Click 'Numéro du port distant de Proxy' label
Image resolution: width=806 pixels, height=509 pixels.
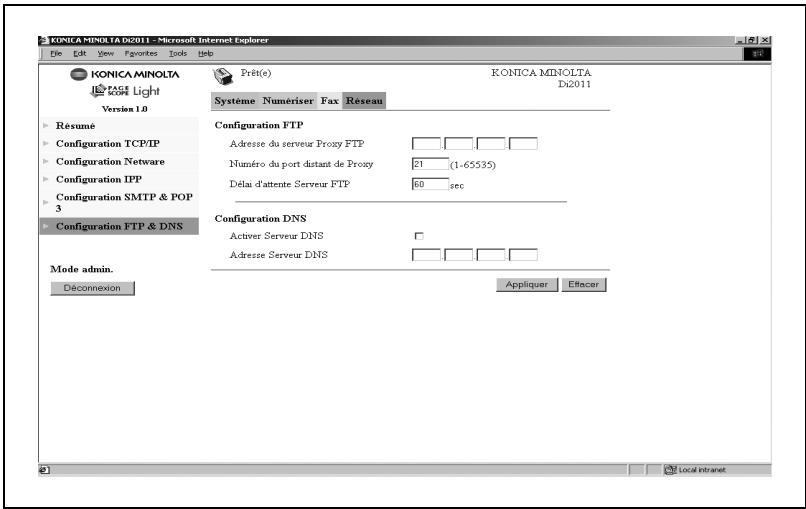301,164
